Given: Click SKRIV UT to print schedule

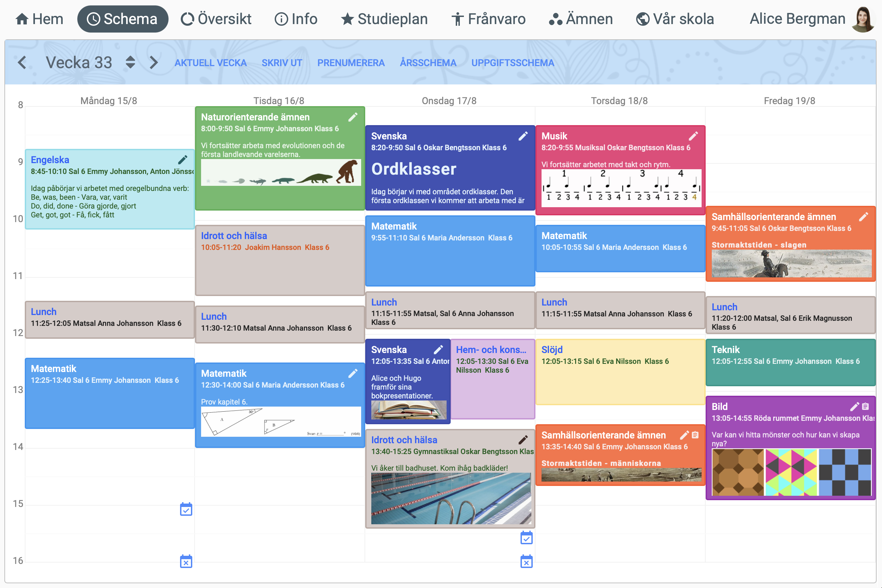Looking at the screenshot, I should (x=282, y=63).
